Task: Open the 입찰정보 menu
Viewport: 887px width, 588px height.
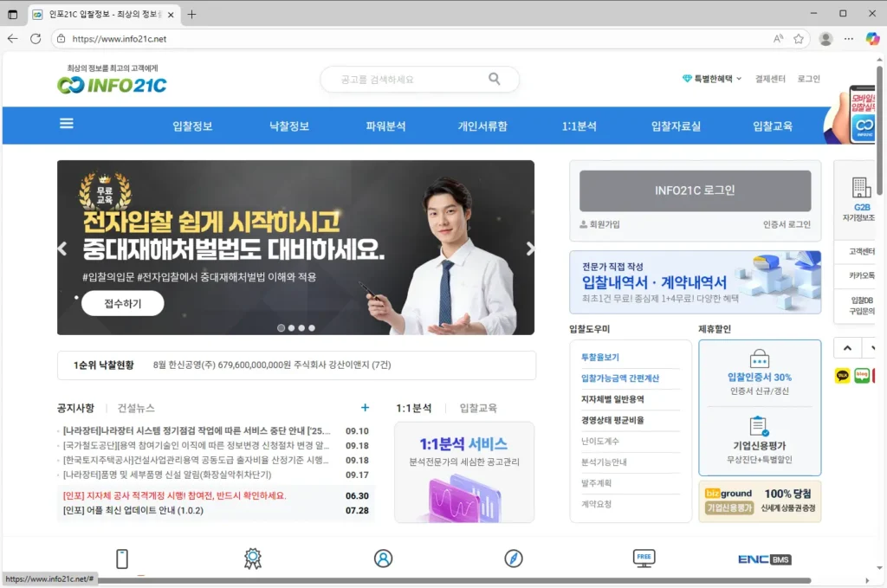Action: [192, 126]
